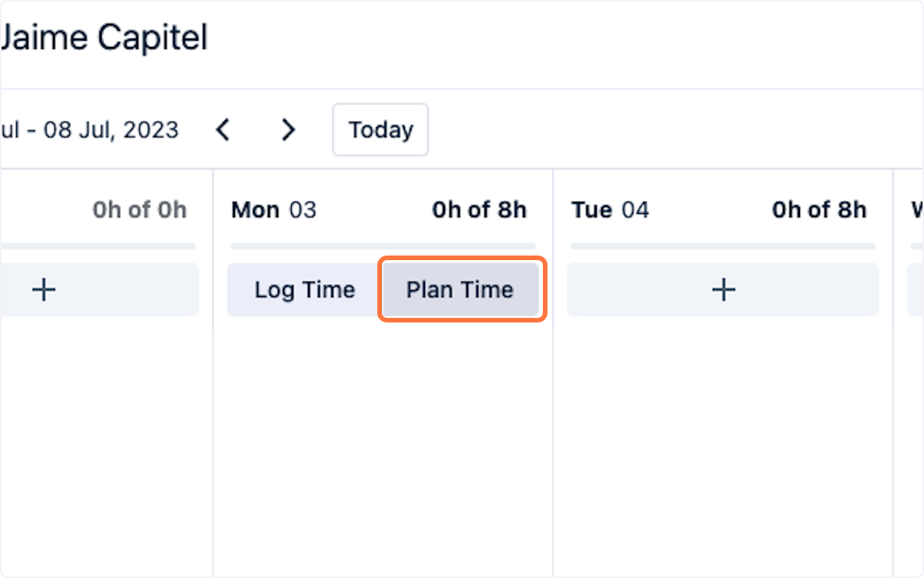This screenshot has width=924, height=578.
Task: Jump to current week with Today button
Action: [x=380, y=130]
